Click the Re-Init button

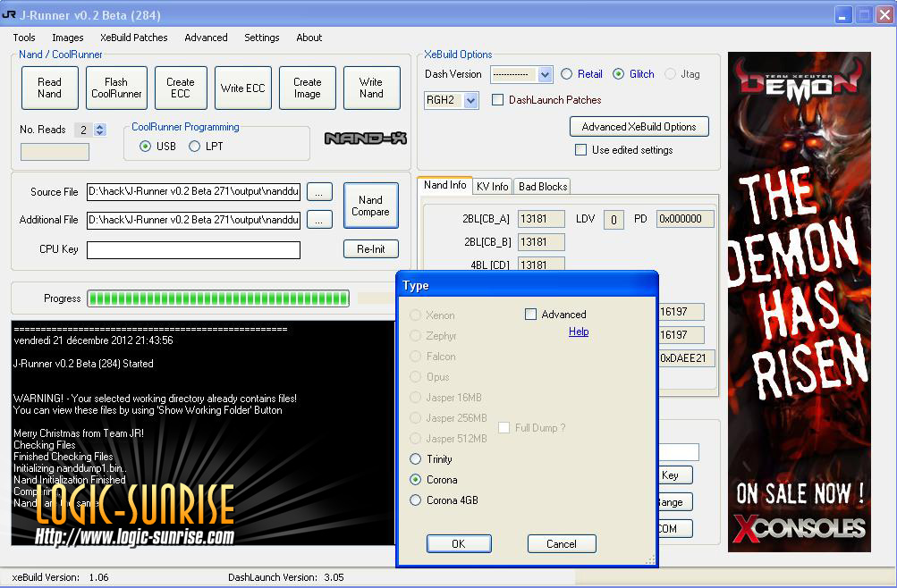[x=371, y=249]
